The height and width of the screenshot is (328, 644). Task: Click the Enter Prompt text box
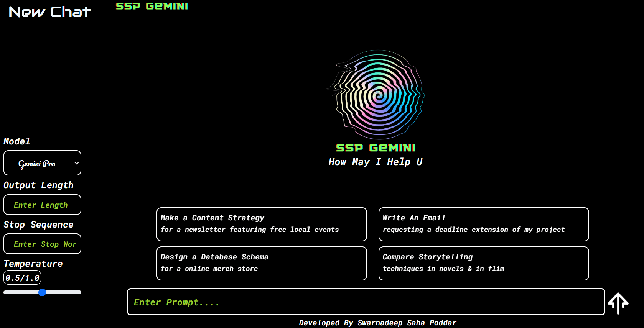[x=366, y=302]
